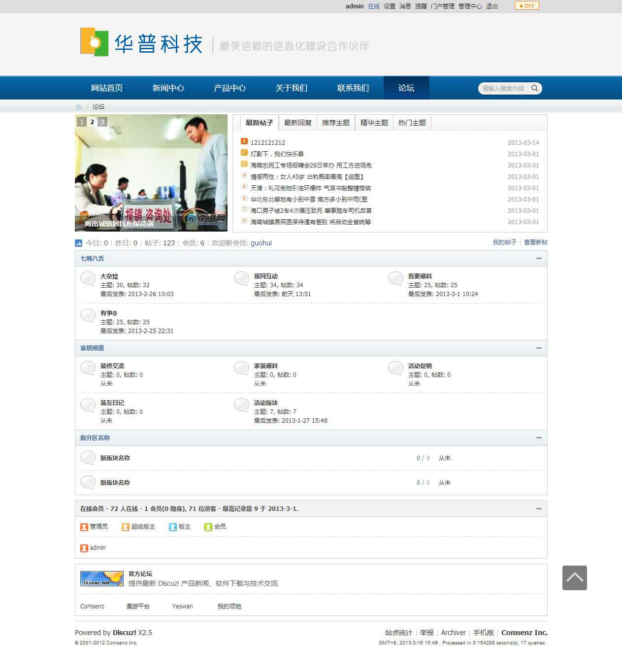Collapse the 新分区名称 section

[539, 437]
